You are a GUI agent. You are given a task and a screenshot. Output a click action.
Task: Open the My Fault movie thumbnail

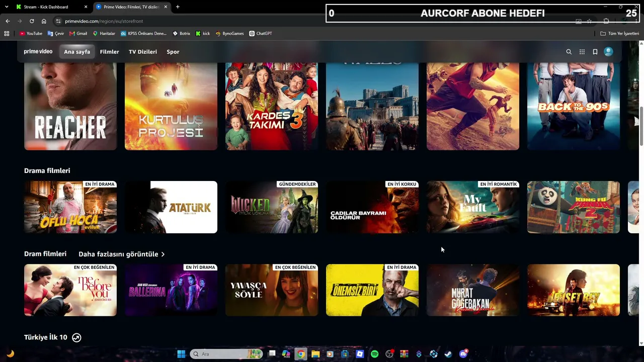(473, 207)
